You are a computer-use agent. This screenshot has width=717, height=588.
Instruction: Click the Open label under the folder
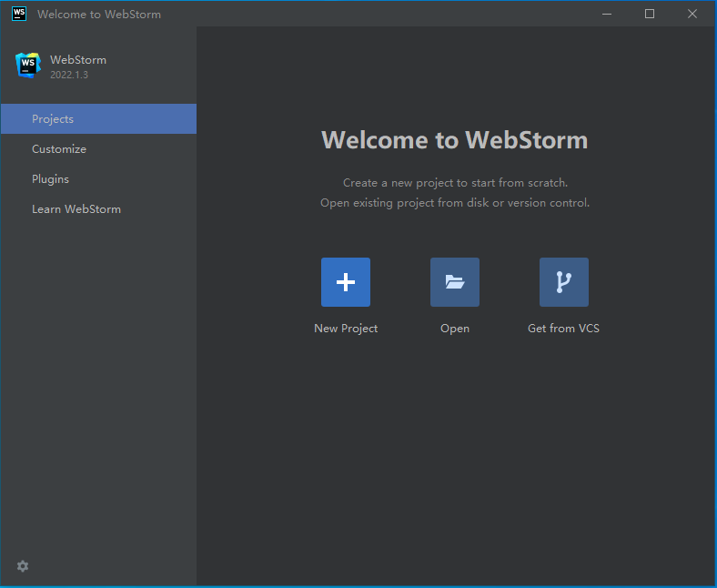(x=455, y=329)
